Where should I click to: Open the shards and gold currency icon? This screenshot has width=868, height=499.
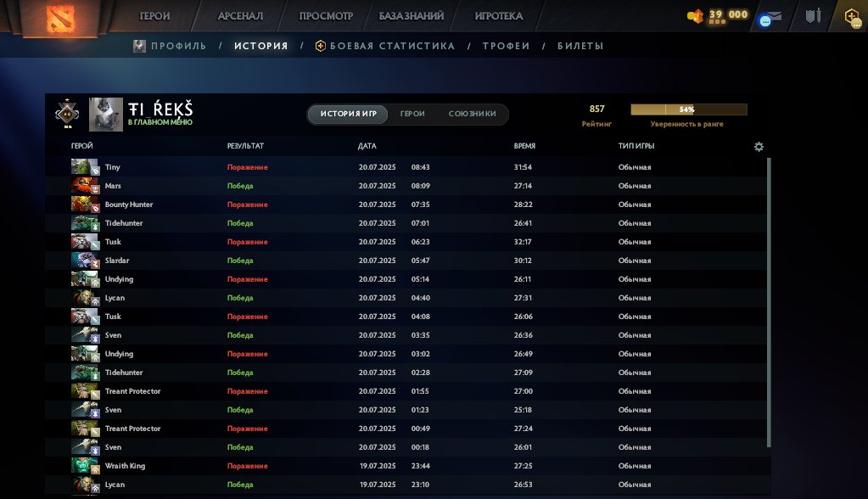[695, 16]
